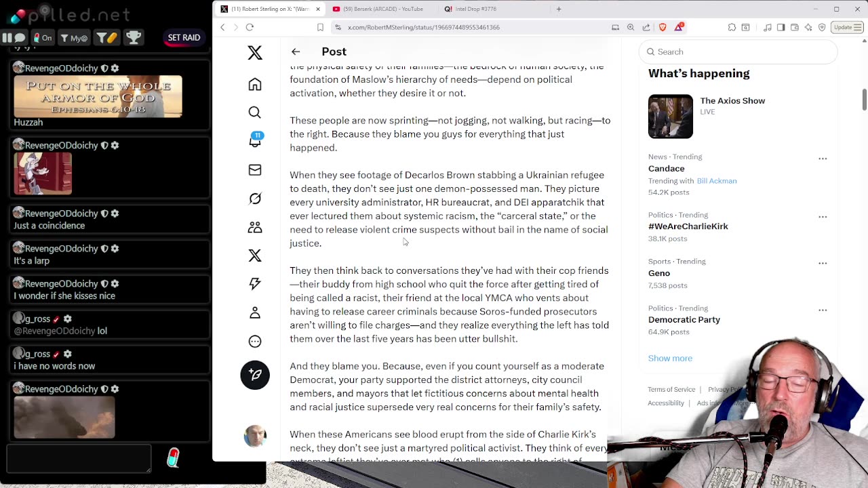Open the More circle-dots icon in sidebar
Screen dimensions: 868x488
point(255,342)
